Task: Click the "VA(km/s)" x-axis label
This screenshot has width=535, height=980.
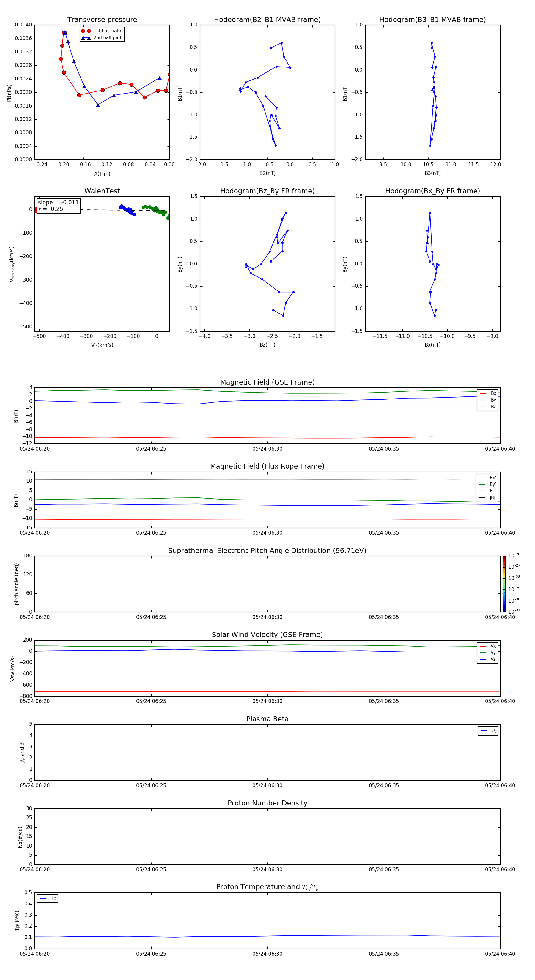Action: 102,345
